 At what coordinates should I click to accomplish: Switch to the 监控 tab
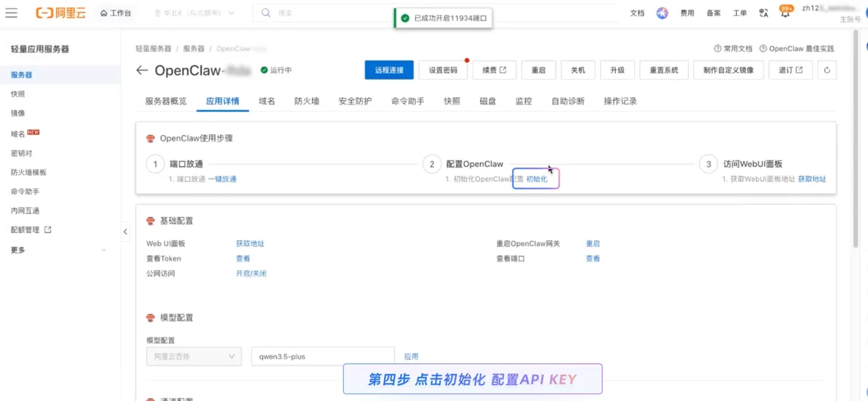pyautogui.click(x=523, y=102)
